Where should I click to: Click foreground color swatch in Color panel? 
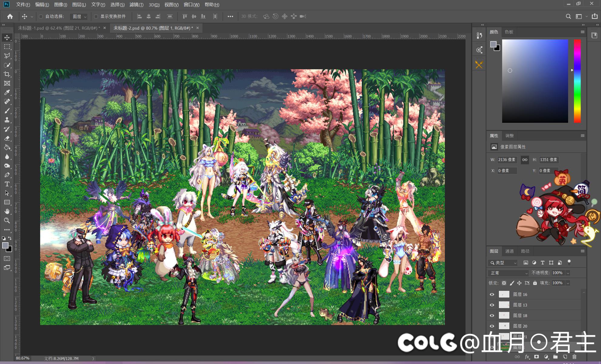tap(493, 44)
